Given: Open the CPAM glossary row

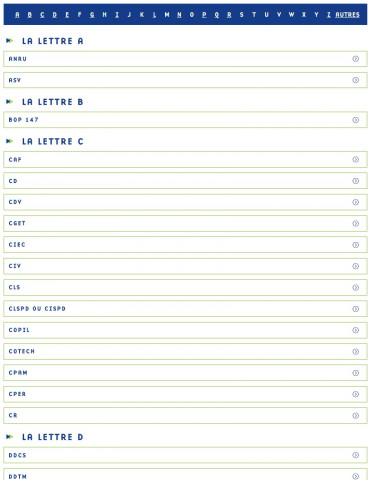Looking at the screenshot, I should click(x=185, y=373).
